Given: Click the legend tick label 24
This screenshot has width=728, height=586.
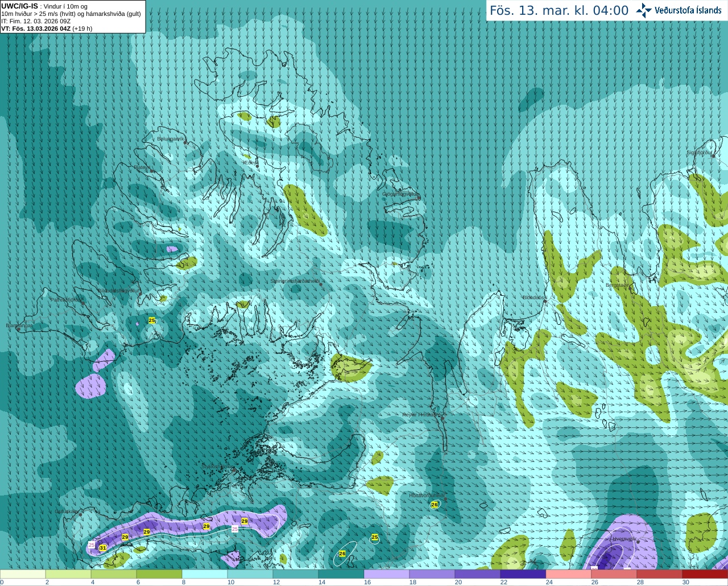Looking at the screenshot, I should coord(549,582).
